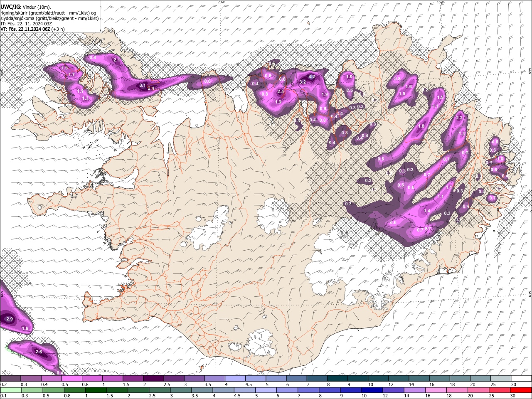Pick the bright red swatch labeled 30 in lower legend
This screenshot has height=399, width=532.
point(520,390)
